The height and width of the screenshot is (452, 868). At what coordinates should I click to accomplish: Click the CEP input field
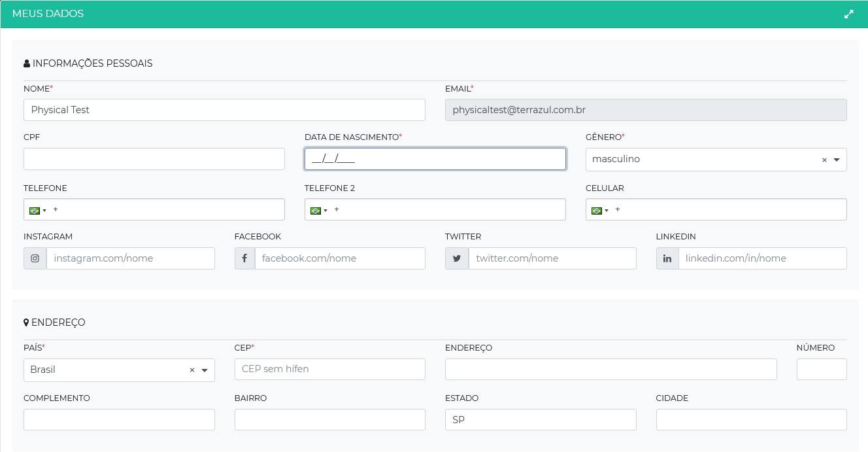pyautogui.click(x=329, y=369)
